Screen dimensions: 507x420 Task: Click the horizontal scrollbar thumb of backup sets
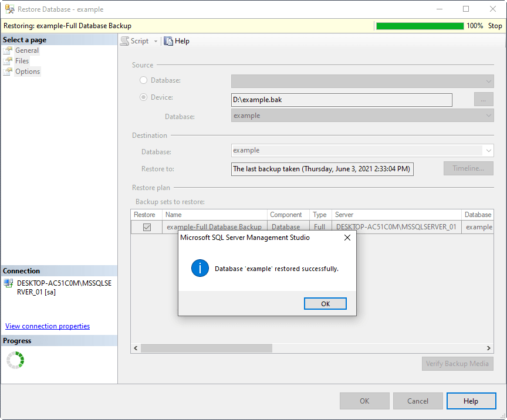(207, 348)
